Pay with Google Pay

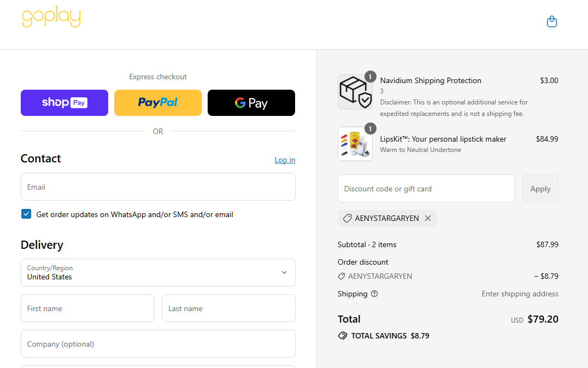pos(251,103)
